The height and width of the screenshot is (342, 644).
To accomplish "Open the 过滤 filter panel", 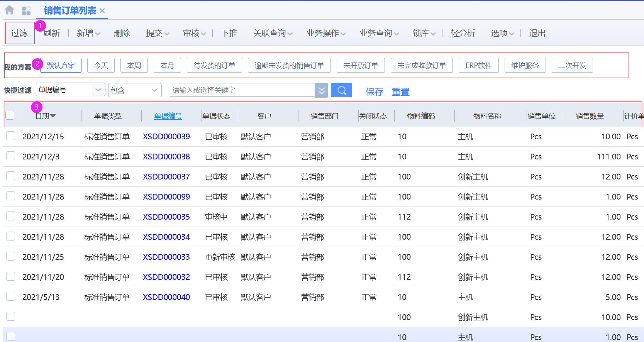I will click(x=19, y=33).
